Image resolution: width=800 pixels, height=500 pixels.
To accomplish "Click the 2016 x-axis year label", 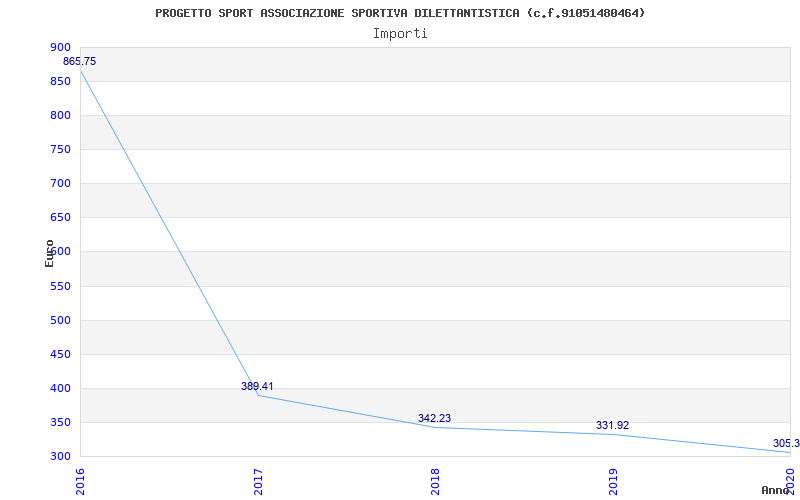I will pyautogui.click(x=80, y=482).
